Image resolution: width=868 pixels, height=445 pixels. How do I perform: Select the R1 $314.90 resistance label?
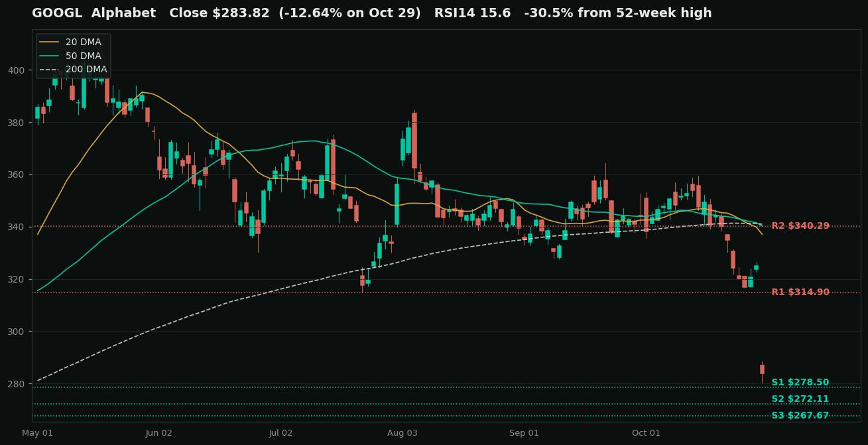(800, 292)
